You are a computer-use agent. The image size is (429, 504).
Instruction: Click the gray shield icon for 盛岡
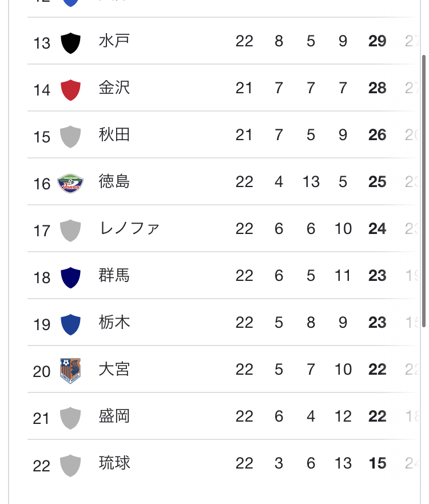click(70, 418)
